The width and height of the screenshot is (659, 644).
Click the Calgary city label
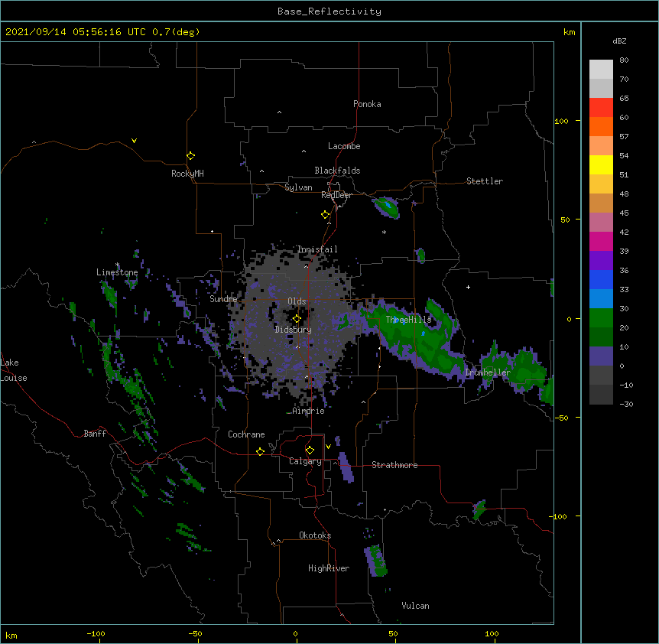(306, 461)
